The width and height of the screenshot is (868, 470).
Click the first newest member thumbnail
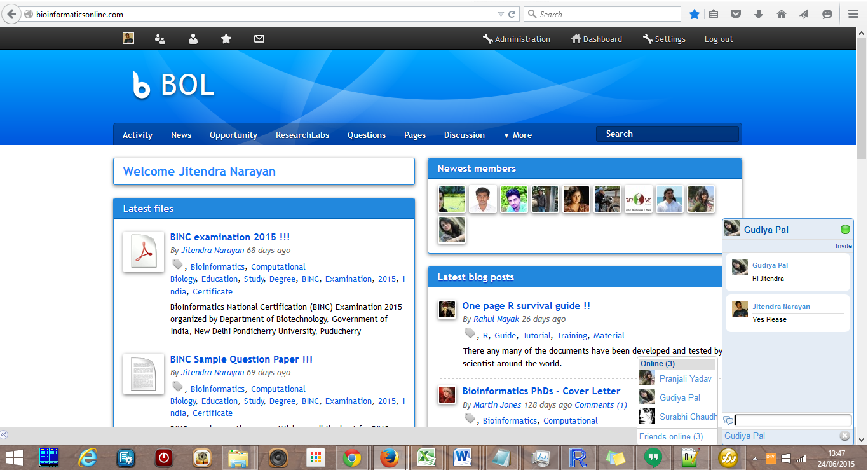point(452,199)
